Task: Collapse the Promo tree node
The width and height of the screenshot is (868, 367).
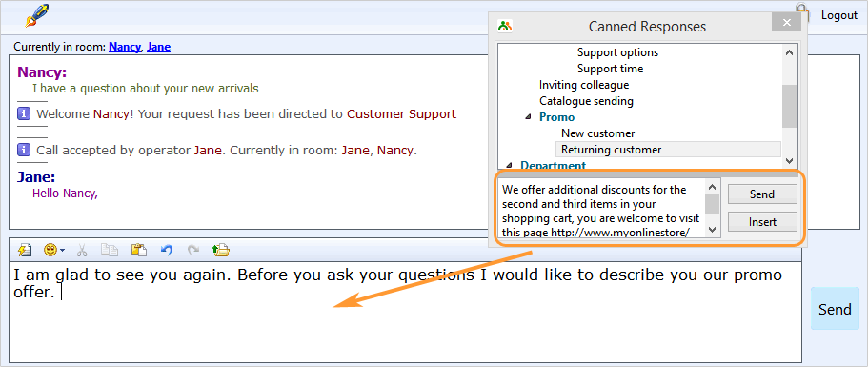Action: (528, 117)
